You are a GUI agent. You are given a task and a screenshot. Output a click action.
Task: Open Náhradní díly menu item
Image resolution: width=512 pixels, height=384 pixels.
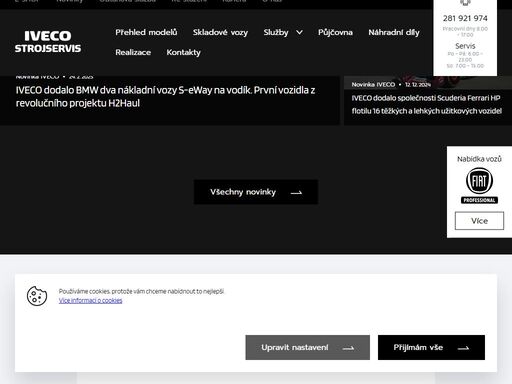coord(394,32)
